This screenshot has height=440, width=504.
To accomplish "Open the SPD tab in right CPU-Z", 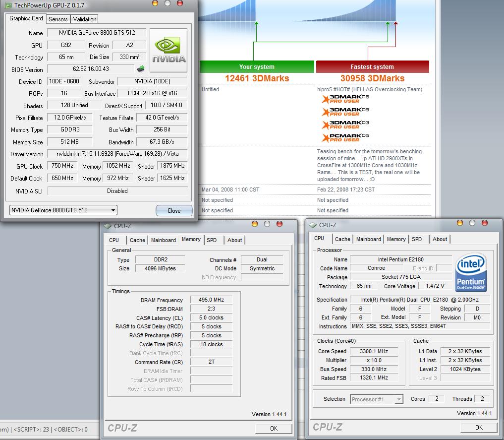I will 417,239.
